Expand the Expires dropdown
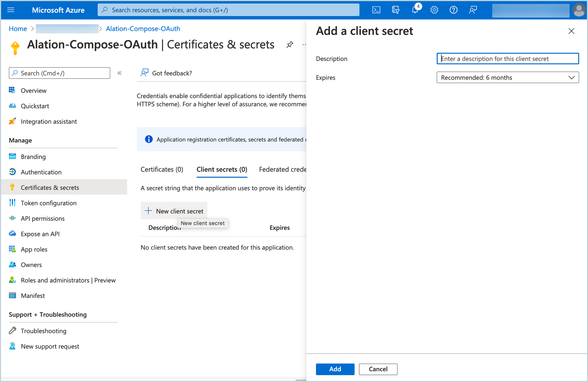 click(x=507, y=77)
